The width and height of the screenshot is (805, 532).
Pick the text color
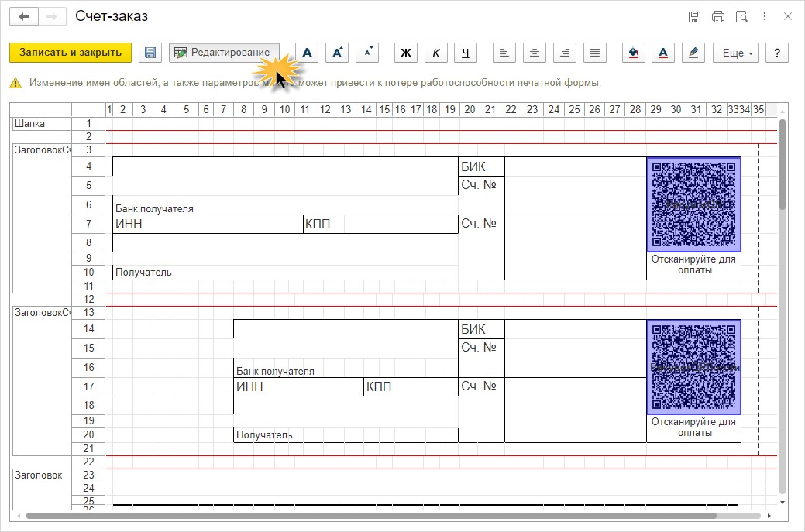[x=663, y=53]
